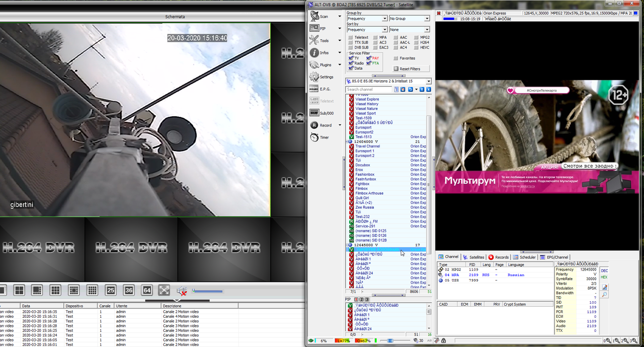Switch to the Channel tab

(x=448, y=257)
